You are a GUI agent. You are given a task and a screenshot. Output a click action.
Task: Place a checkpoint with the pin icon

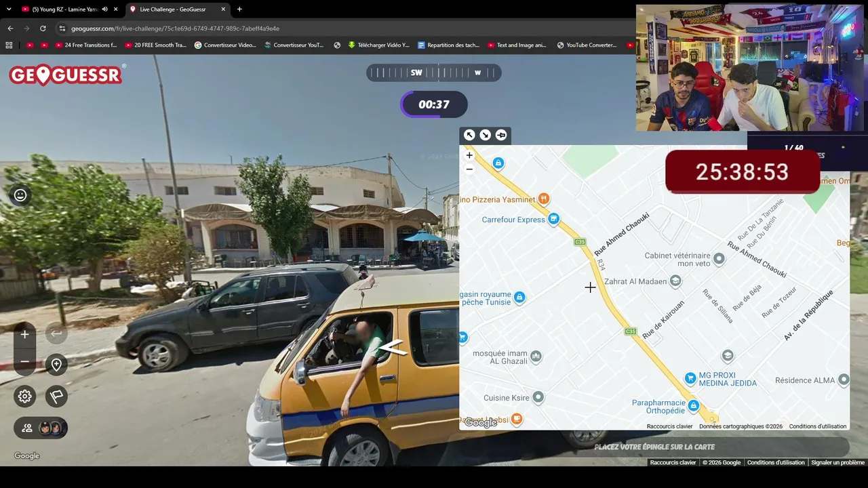point(56,365)
